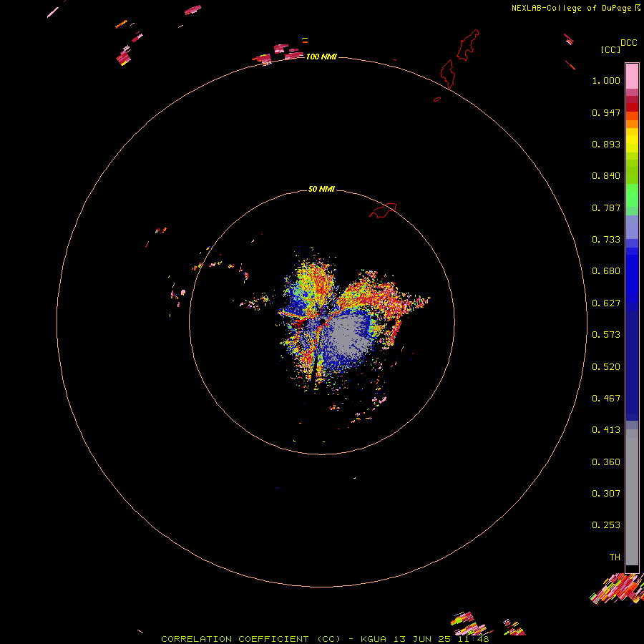
Task: Click the 0.307 scale value
Action: [606, 494]
